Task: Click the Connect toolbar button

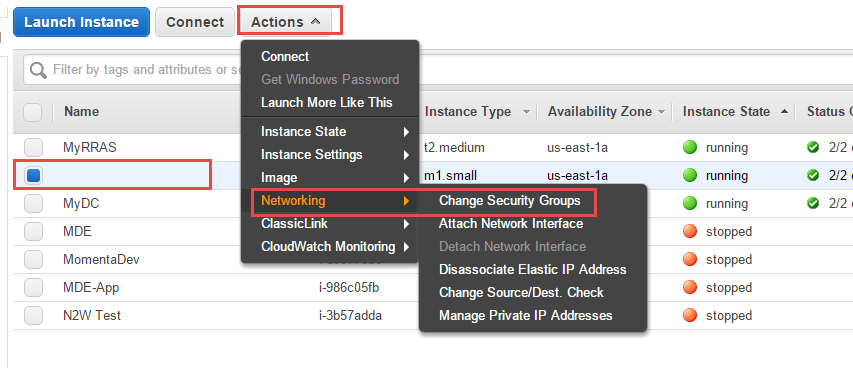Action: (x=195, y=22)
